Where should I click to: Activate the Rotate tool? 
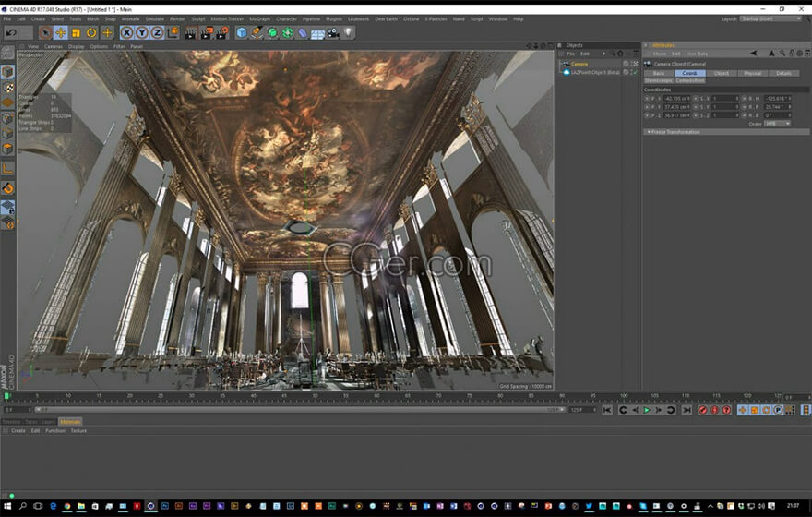(x=91, y=32)
